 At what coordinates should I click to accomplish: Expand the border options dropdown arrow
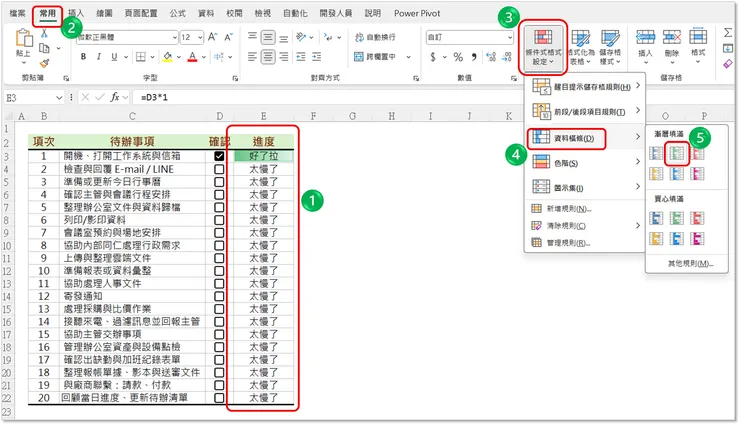pos(152,57)
